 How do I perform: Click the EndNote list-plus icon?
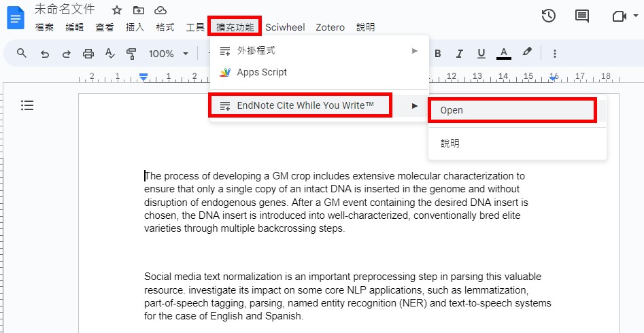coord(224,106)
